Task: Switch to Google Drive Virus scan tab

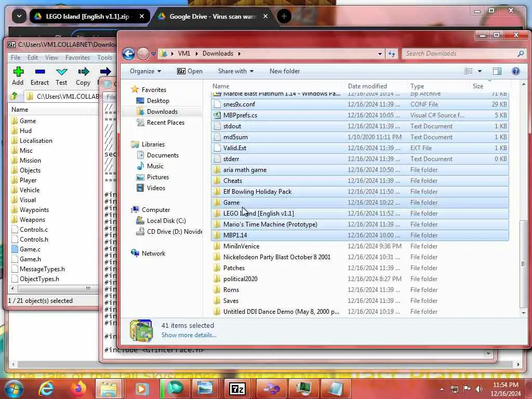Action: pyautogui.click(x=212, y=16)
